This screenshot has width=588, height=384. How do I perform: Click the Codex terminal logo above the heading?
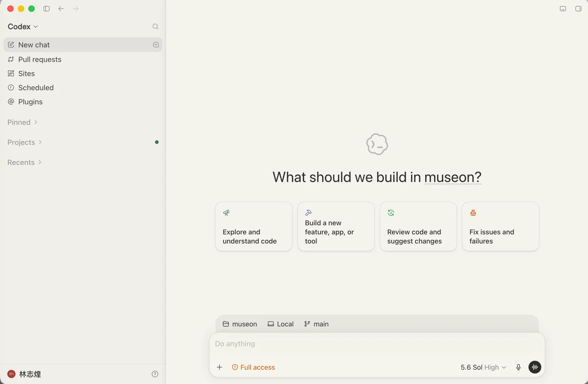(377, 144)
